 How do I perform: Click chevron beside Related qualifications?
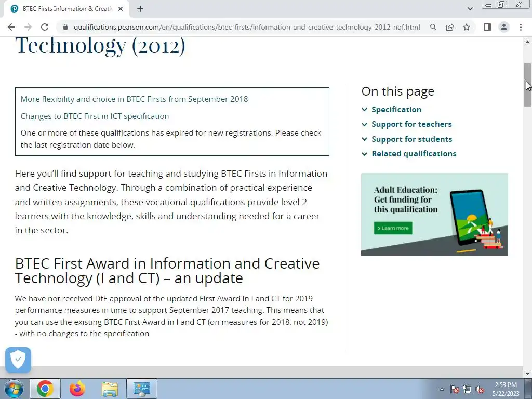[x=364, y=154]
